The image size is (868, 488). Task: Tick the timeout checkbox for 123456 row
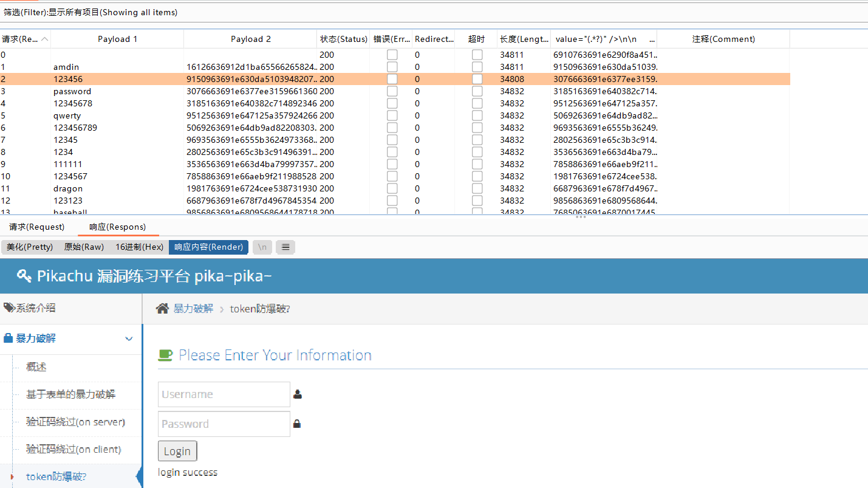point(477,79)
